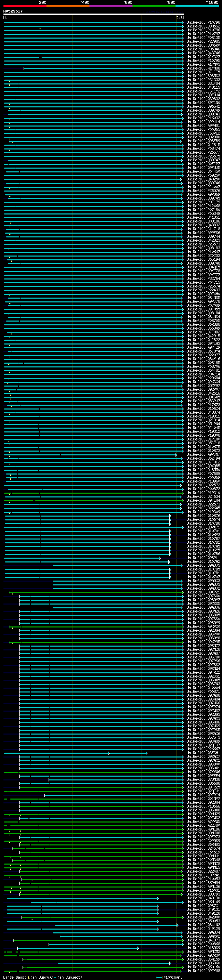Select the UniRef100_P10795 label
The width and height of the screenshot is (222, 980).
(x=203, y=60)
